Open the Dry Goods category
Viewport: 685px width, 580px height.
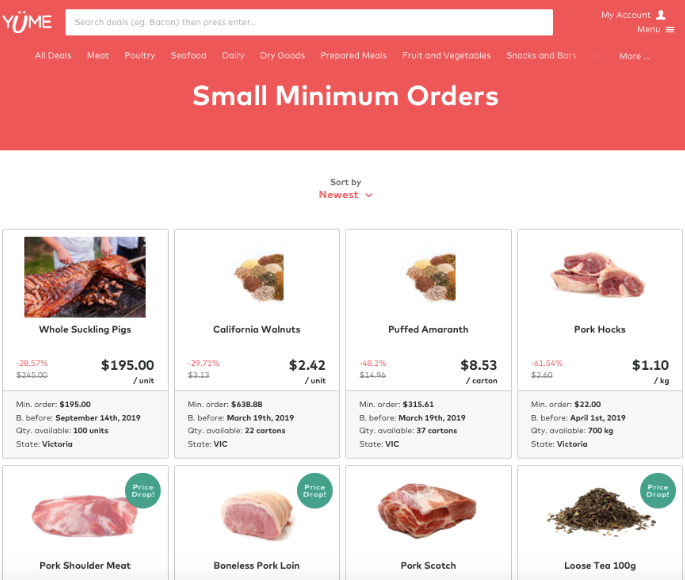[x=282, y=55]
